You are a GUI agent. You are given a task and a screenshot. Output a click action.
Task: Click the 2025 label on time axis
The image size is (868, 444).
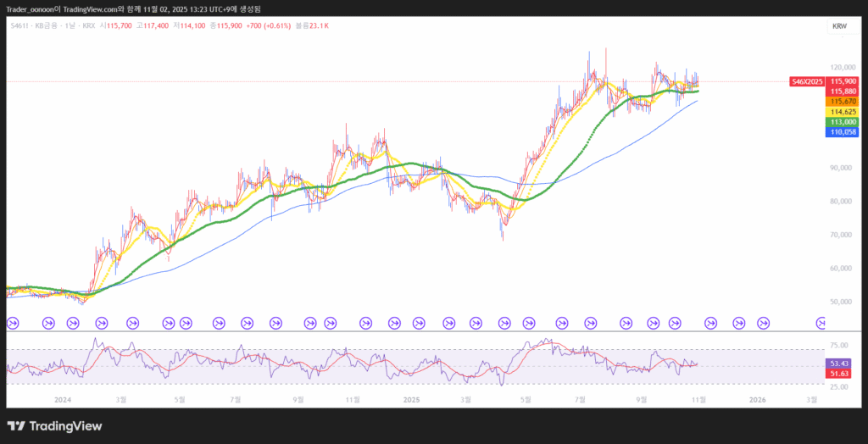click(412, 398)
